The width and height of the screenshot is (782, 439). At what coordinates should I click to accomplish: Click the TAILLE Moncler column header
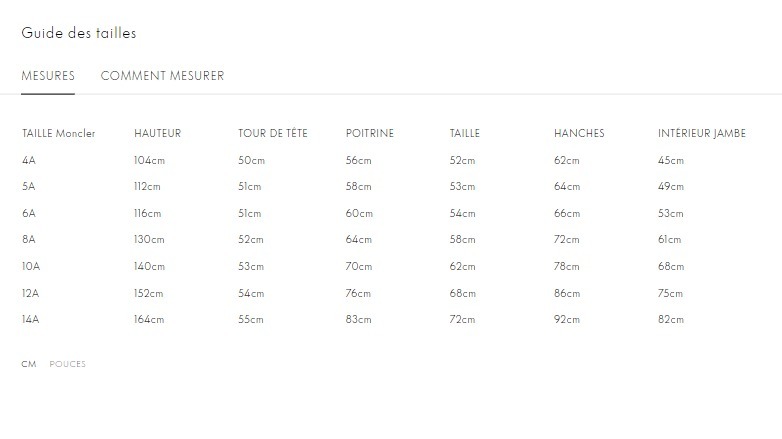tap(59, 133)
